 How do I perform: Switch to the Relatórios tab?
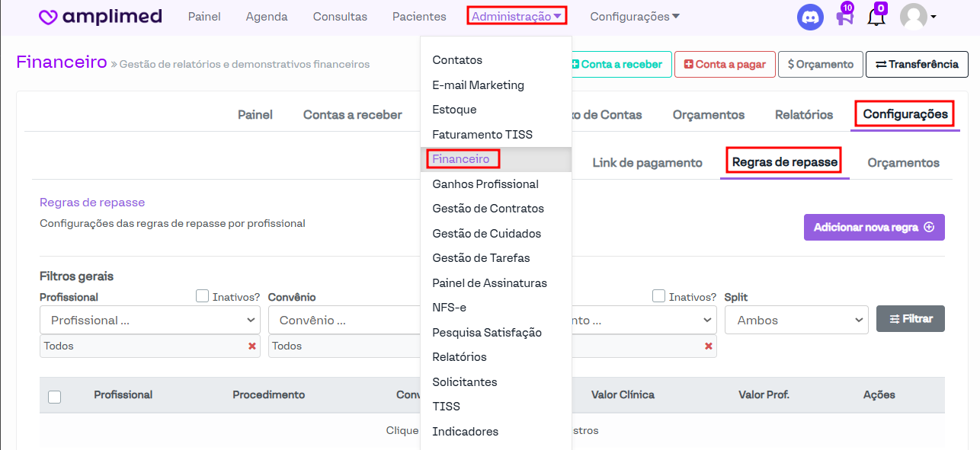(x=803, y=115)
